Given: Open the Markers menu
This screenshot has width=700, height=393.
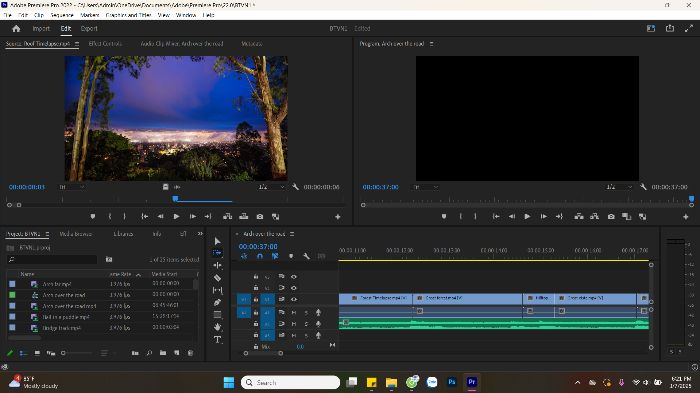Looking at the screenshot, I should click(89, 15).
